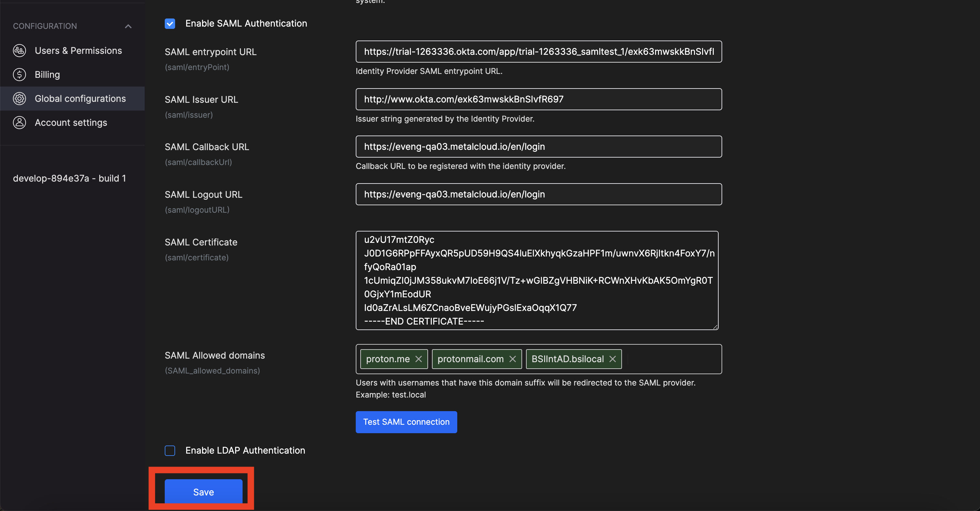The height and width of the screenshot is (511, 980).
Task: Collapse the CONFIGURATION section chevron
Action: click(x=128, y=26)
